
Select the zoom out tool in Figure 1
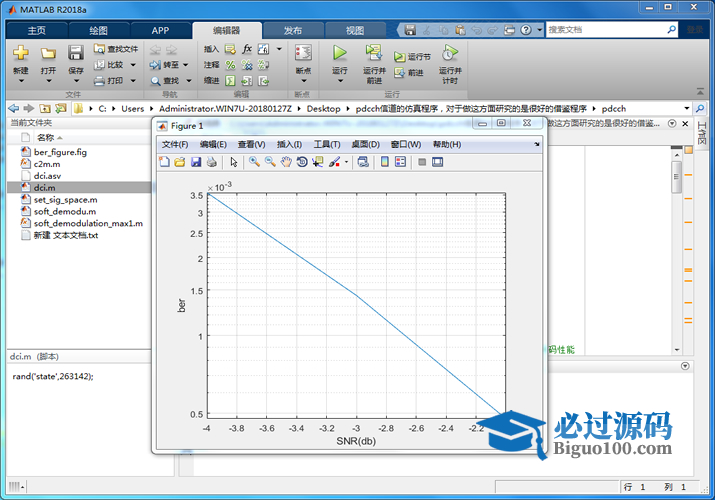[x=270, y=162]
